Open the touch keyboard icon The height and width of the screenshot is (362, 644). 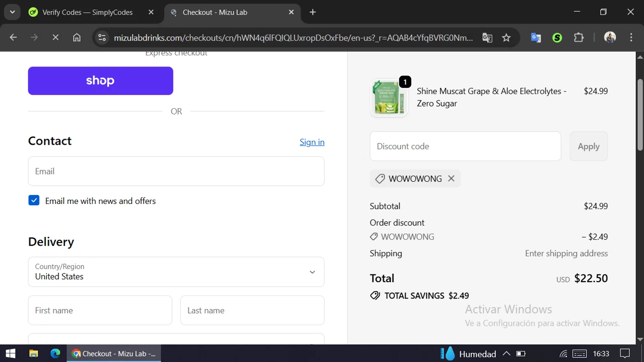(x=579, y=353)
